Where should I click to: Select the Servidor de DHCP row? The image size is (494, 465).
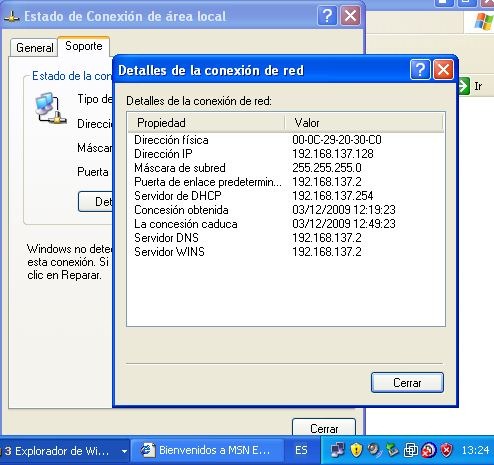pyautogui.click(x=286, y=196)
